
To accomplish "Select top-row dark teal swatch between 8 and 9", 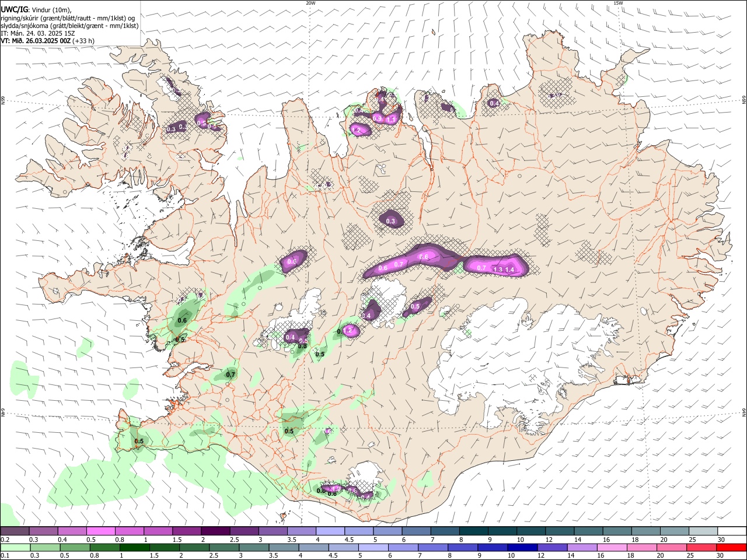I will click(474, 531).
